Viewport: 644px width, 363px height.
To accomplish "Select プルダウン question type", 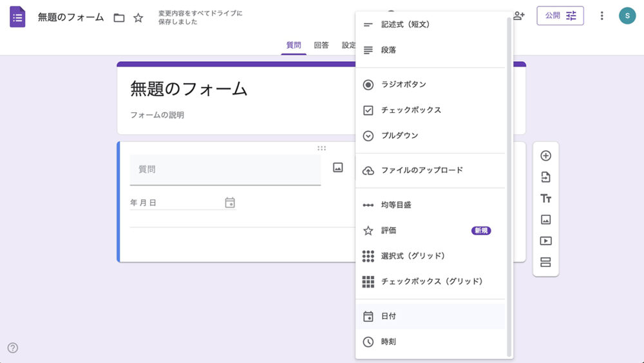I will click(399, 136).
